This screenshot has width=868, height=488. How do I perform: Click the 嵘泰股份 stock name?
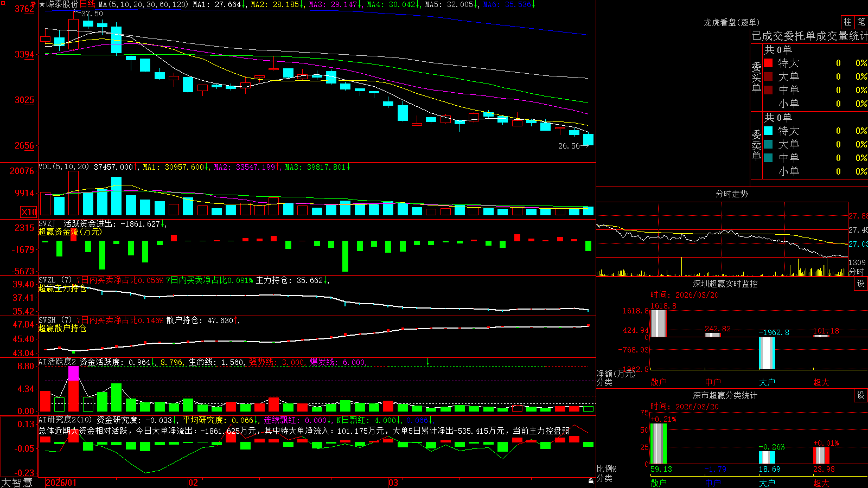(62, 4)
